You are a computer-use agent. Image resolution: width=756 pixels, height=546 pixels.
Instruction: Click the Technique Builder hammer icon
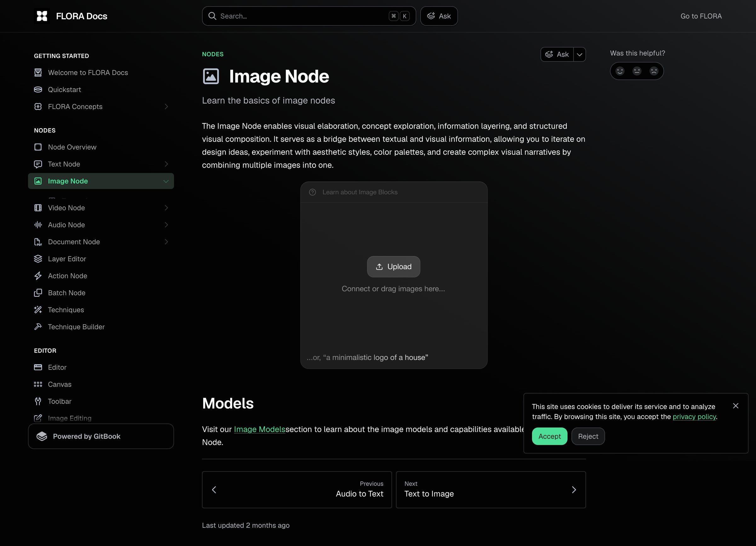coord(38,327)
